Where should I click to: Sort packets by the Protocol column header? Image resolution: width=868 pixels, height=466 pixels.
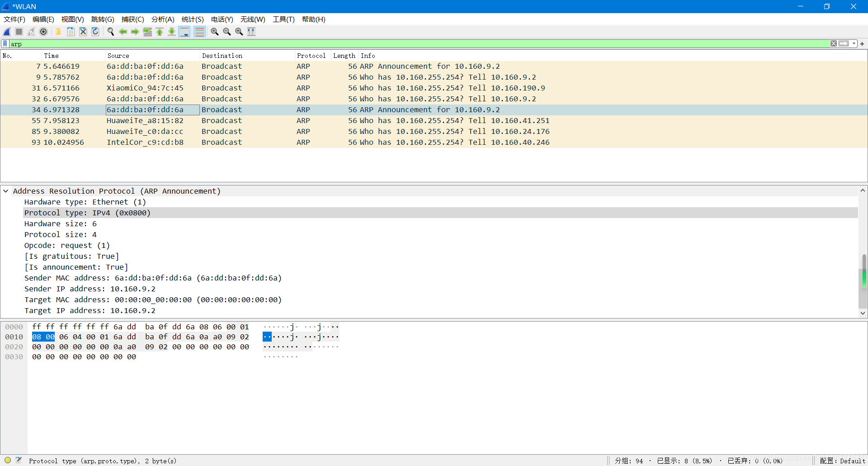(x=312, y=56)
